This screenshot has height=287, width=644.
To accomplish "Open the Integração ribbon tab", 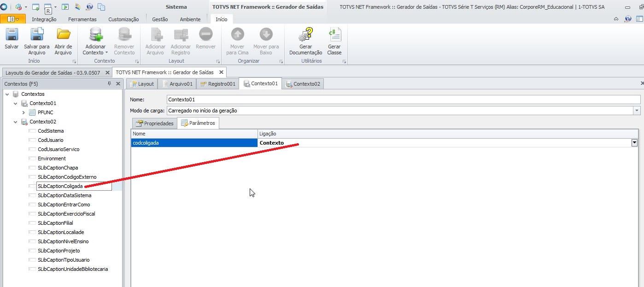I will 44,19.
